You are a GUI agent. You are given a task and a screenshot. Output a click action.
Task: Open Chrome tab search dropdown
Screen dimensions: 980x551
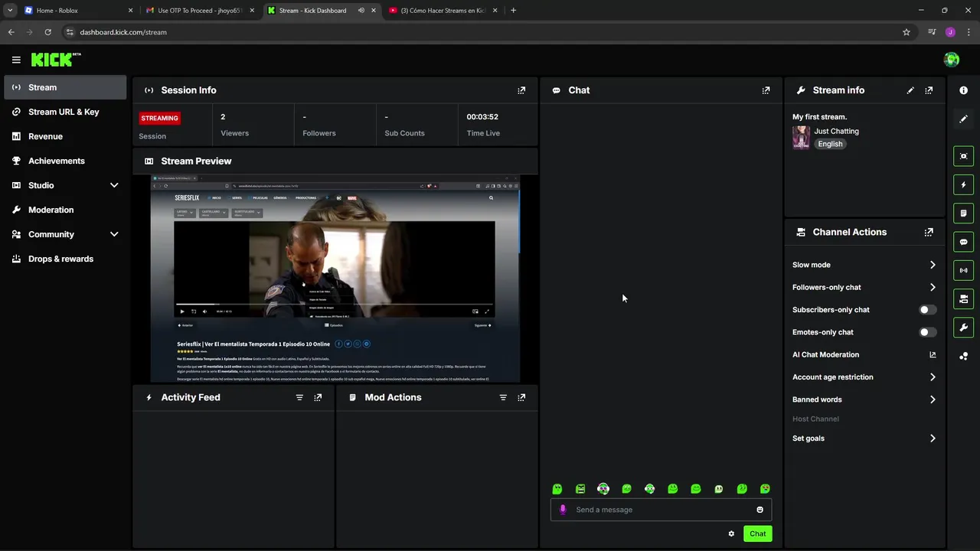pyautogui.click(x=10, y=11)
